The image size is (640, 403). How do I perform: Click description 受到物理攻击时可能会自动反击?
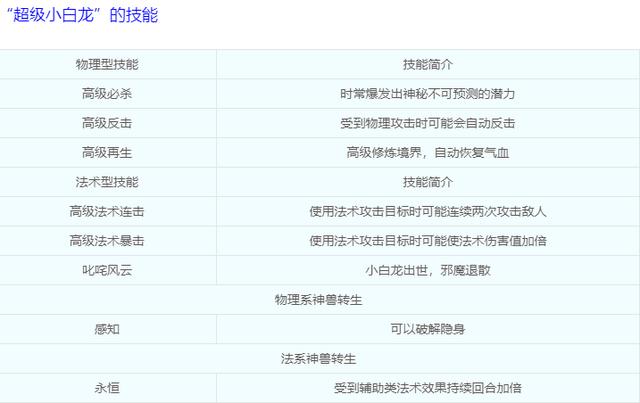(x=428, y=123)
